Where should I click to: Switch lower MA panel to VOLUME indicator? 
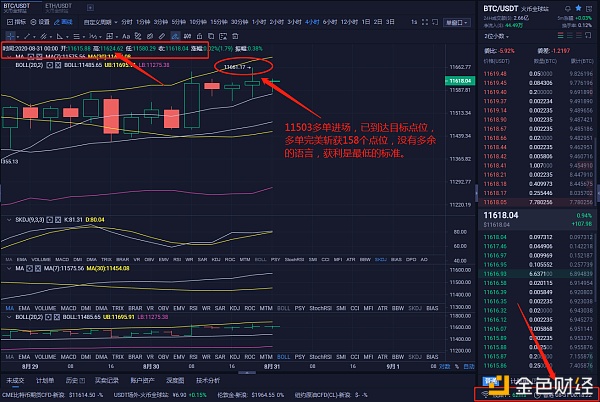pyautogui.click(x=45, y=308)
